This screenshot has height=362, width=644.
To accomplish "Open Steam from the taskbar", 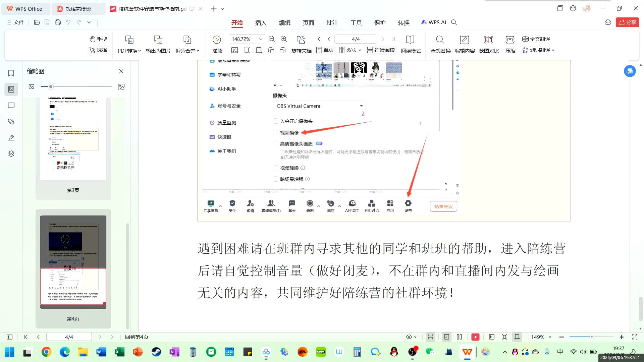I will click(x=156, y=352).
